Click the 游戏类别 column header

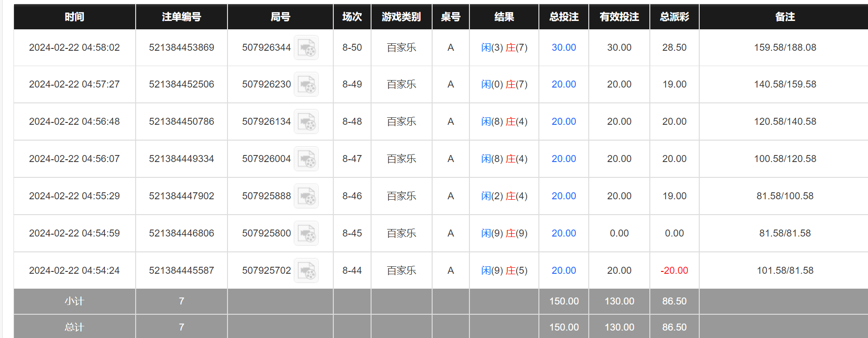[401, 17]
